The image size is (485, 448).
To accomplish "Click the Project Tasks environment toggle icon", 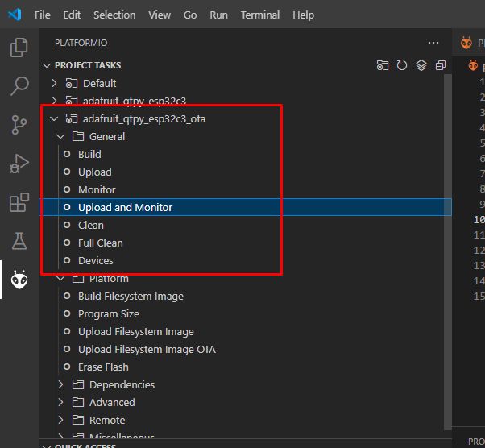I will 383,65.
